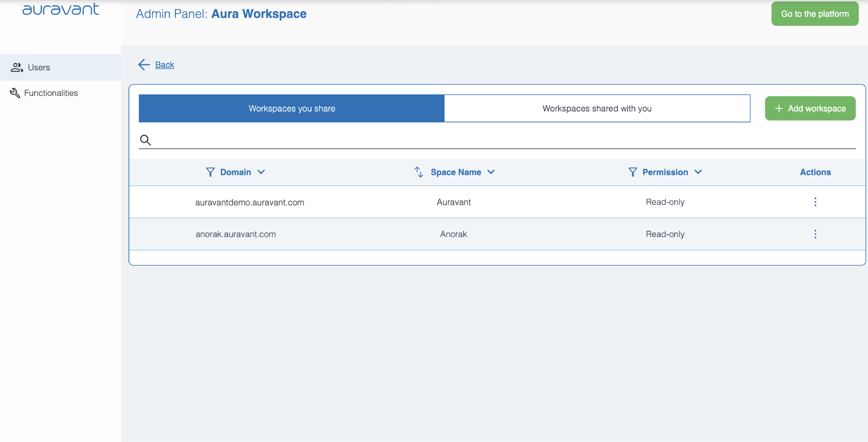This screenshot has height=442, width=868.
Task: Click the search magnifier icon
Action: point(145,140)
